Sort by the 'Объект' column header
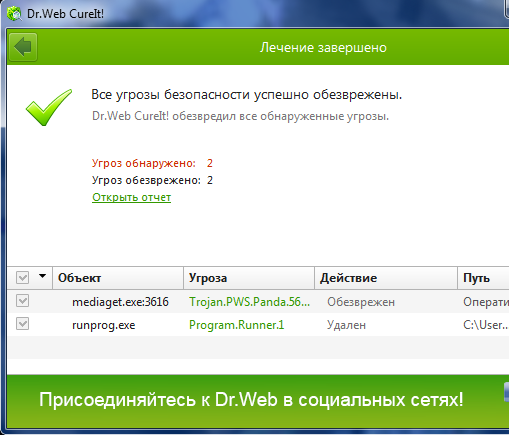 pyautogui.click(x=118, y=278)
